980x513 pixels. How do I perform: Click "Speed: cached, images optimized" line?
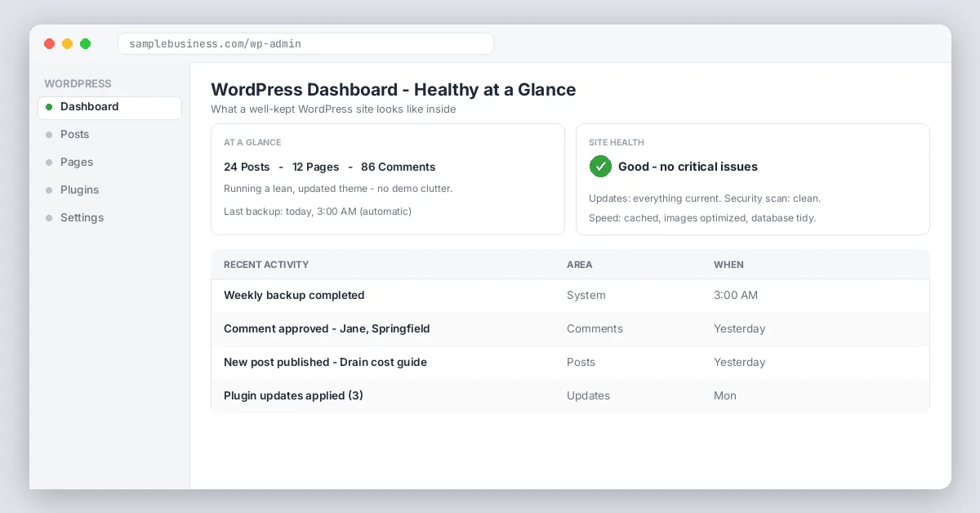tap(702, 218)
